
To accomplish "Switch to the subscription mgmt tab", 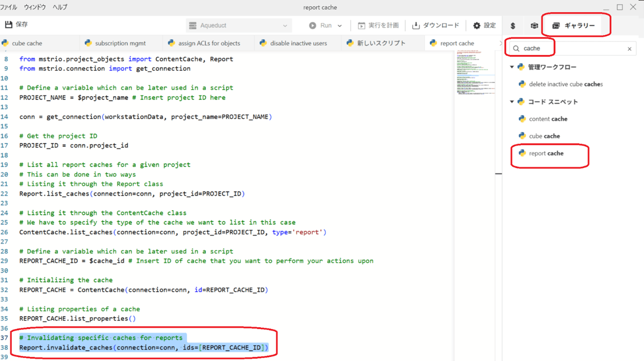I will pos(120,43).
